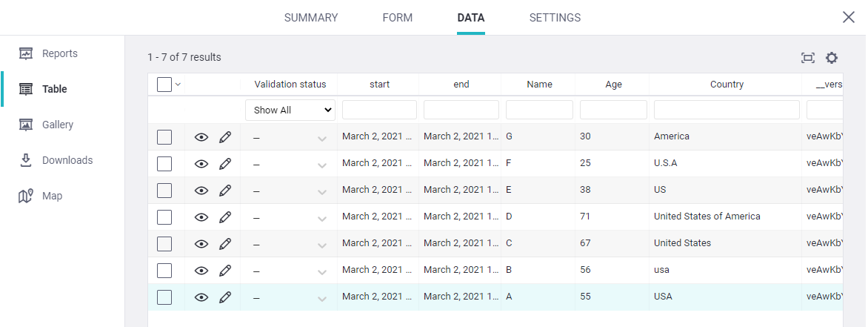Click the Name column filter field
The width and height of the screenshot is (868, 327).
click(x=539, y=110)
